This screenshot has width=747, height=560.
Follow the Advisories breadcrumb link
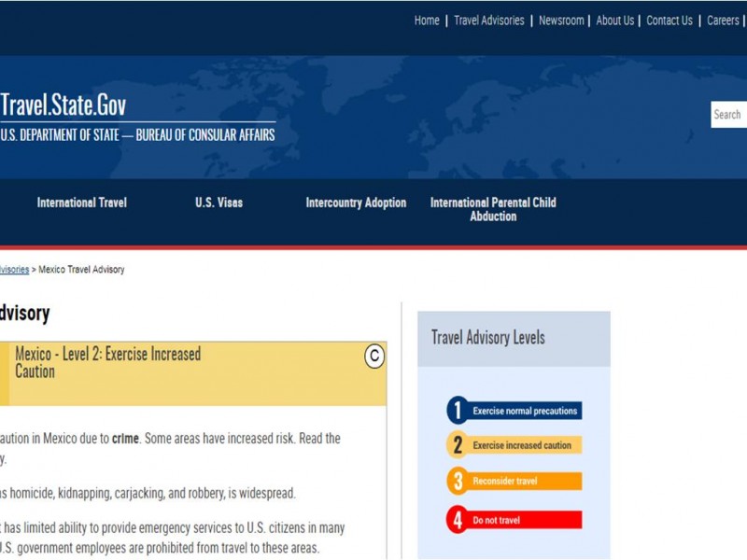point(14,270)
